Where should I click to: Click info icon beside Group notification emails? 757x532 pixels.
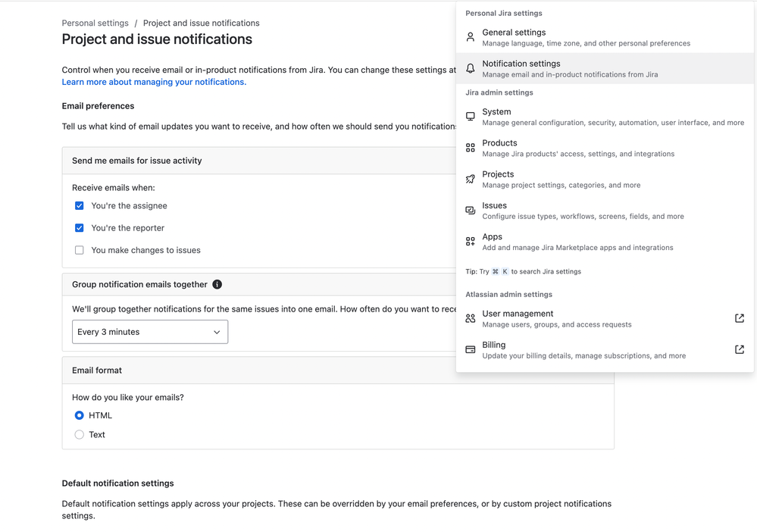click(x=217, y=284)
